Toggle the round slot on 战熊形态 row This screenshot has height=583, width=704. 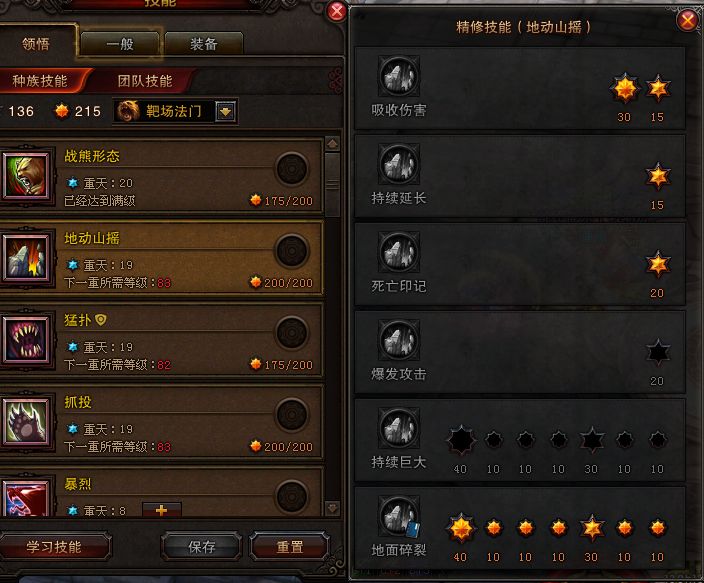292,169
